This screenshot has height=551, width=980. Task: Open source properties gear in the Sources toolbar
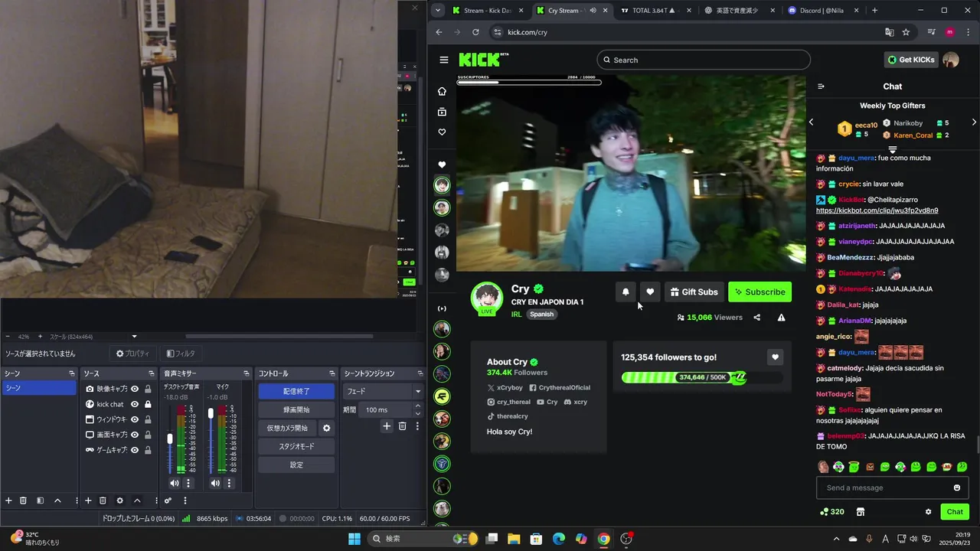(119, 500)
